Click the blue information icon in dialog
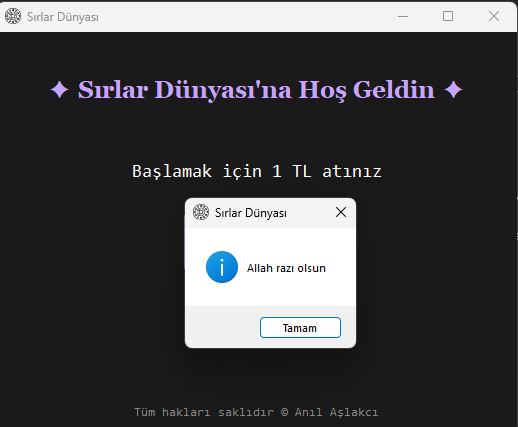 [222, 267]
